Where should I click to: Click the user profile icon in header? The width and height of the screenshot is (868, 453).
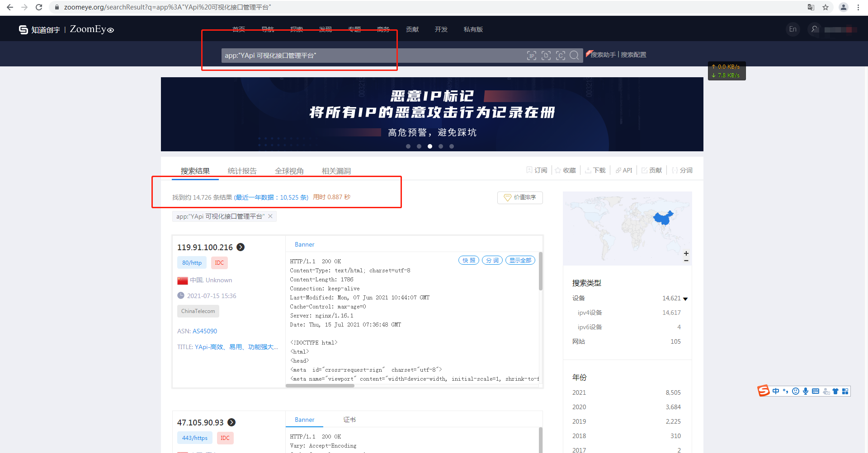[814, 29]
